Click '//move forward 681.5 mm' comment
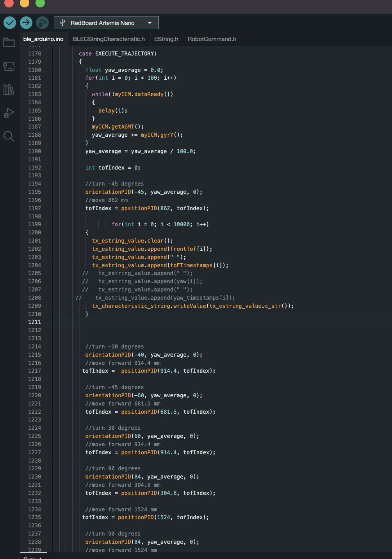 point(123,404)
